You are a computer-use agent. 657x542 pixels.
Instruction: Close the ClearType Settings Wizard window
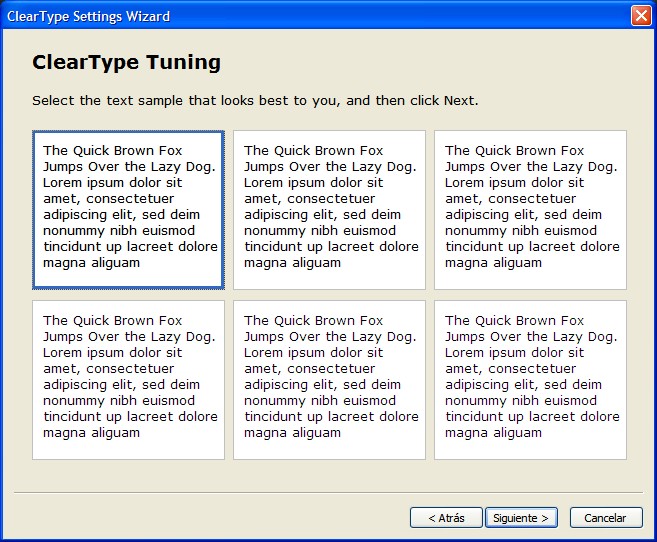tap(641, 16)
